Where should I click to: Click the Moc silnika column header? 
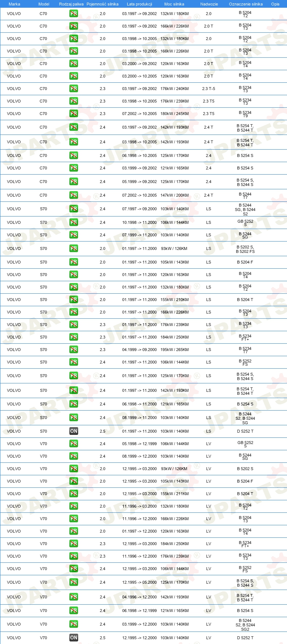click(x=174, y=4)
